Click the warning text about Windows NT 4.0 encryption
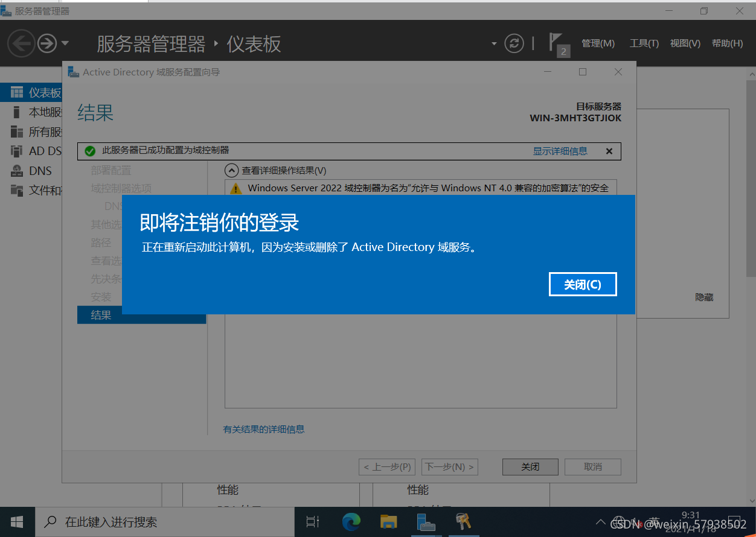The height and width of the screenshot is (537, 756). click(428, 188)
